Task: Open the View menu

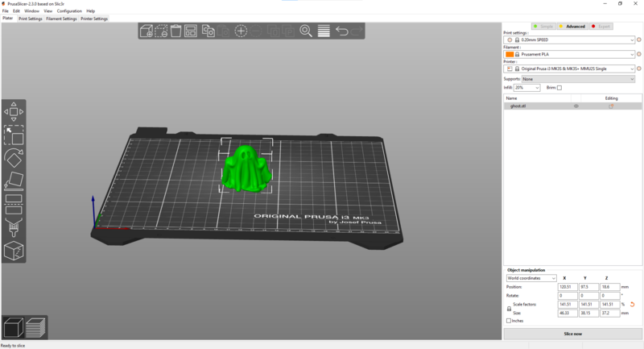Action: coord(48,11)
